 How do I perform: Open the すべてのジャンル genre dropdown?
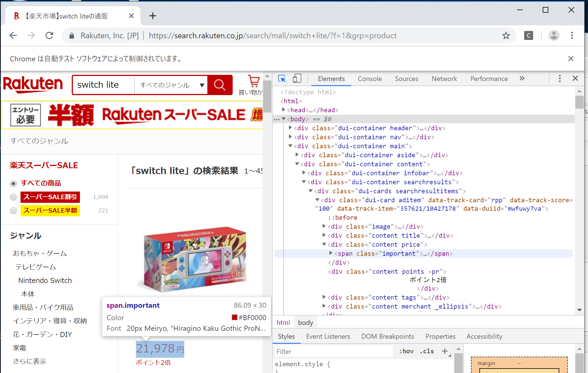click(171, 85)
